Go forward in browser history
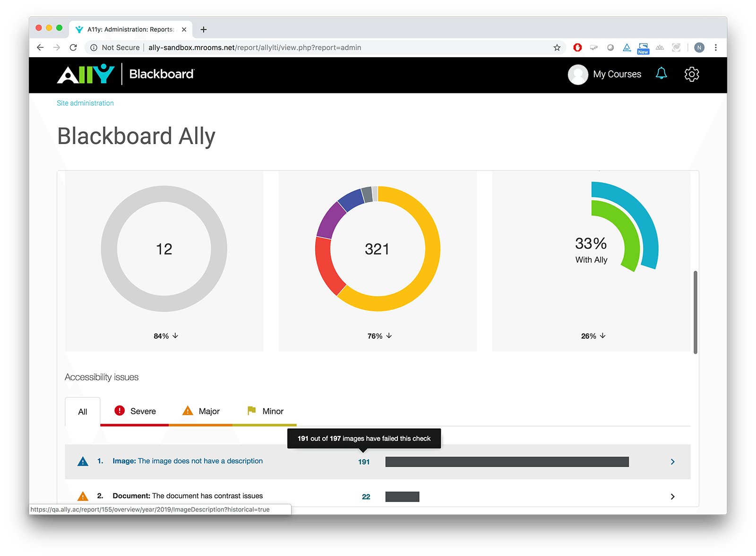The image size is (756, 556). [57, 47]
